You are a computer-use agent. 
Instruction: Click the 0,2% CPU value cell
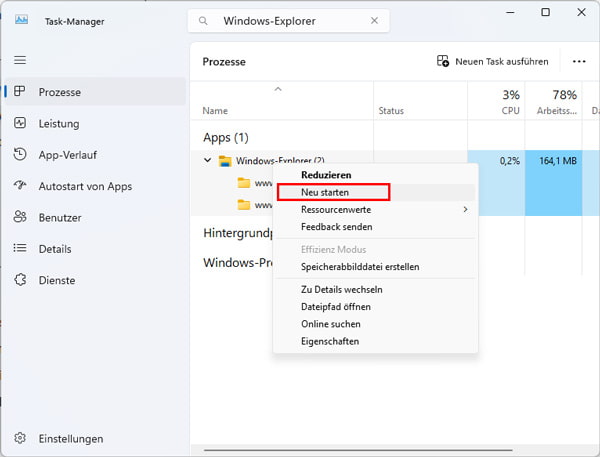[x=496, y=161]
